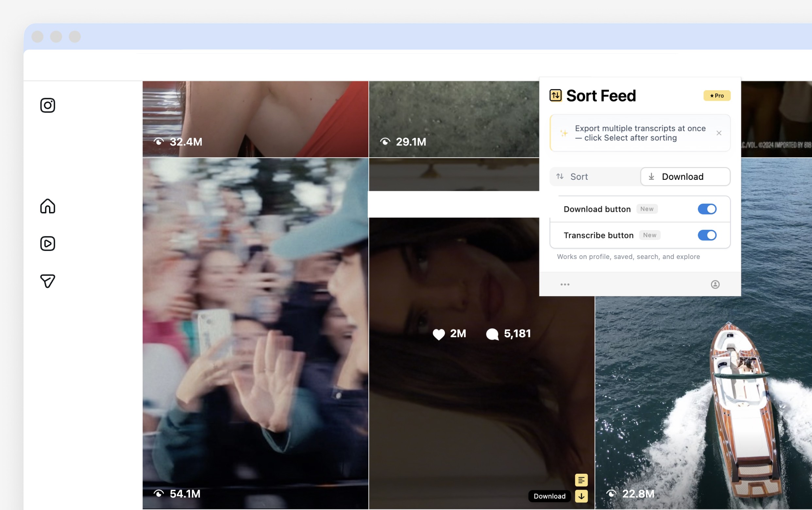Open the three-dots more menu in panel
The width and height of the screenshot is (812, 510).
[565, 284]
